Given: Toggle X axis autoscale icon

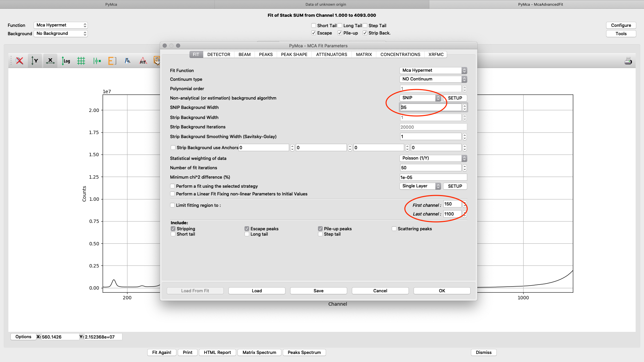Looking at the screenshot, I should [x=50, y=61].
